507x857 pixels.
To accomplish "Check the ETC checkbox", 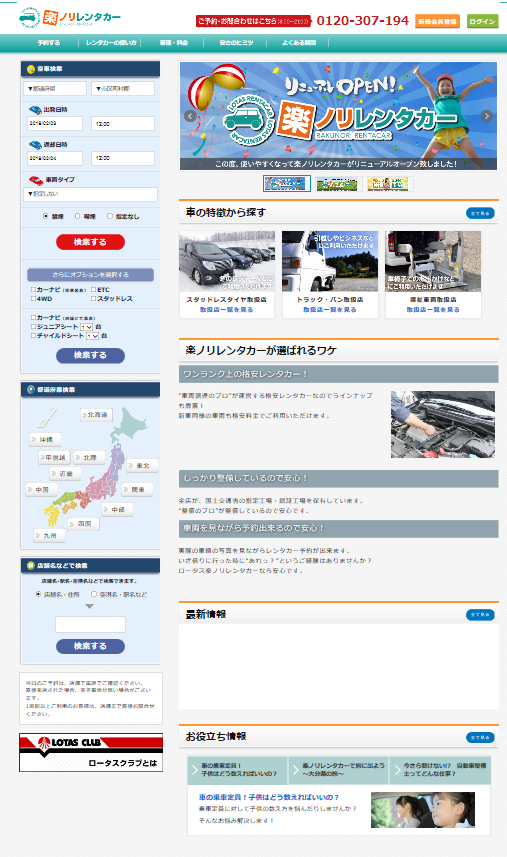I will coord(93,290).
